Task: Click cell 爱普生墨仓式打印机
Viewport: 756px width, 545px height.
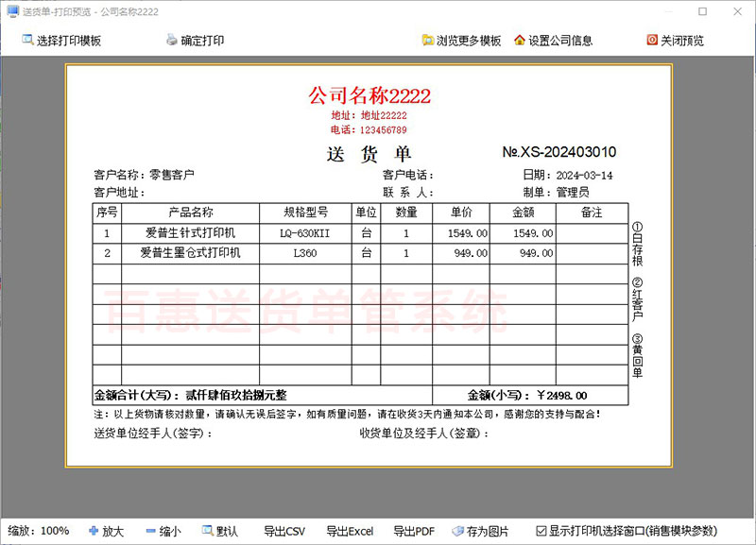Action: (x=191, y=253)
